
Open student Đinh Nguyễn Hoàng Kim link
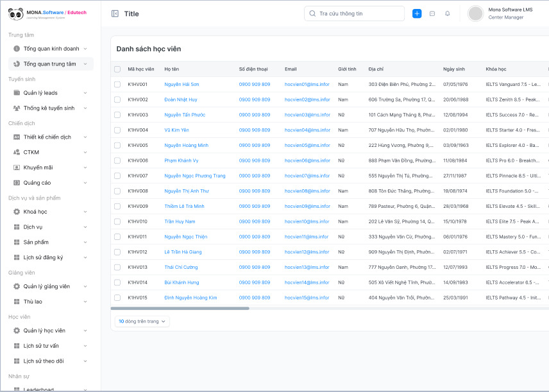pos(190,298)
